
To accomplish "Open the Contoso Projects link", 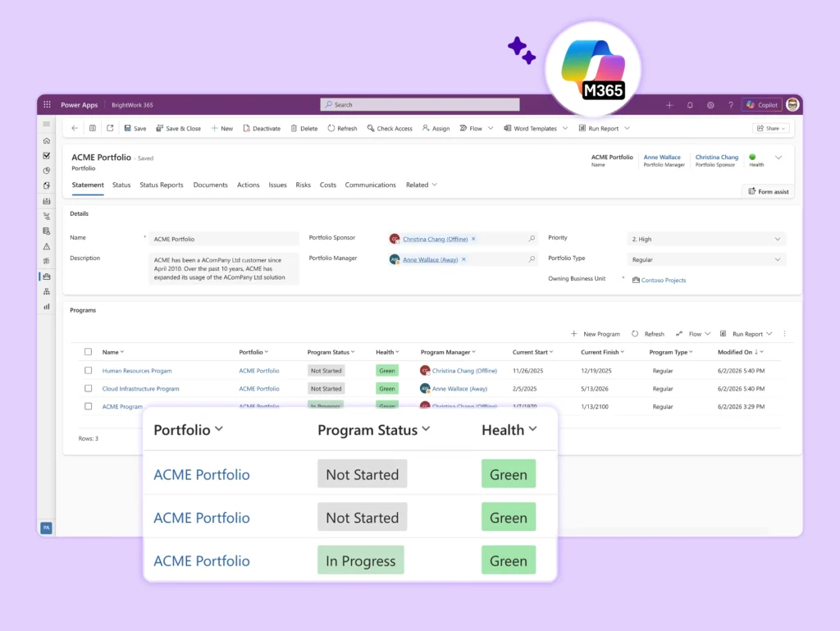I will click(x=663, y=280).
